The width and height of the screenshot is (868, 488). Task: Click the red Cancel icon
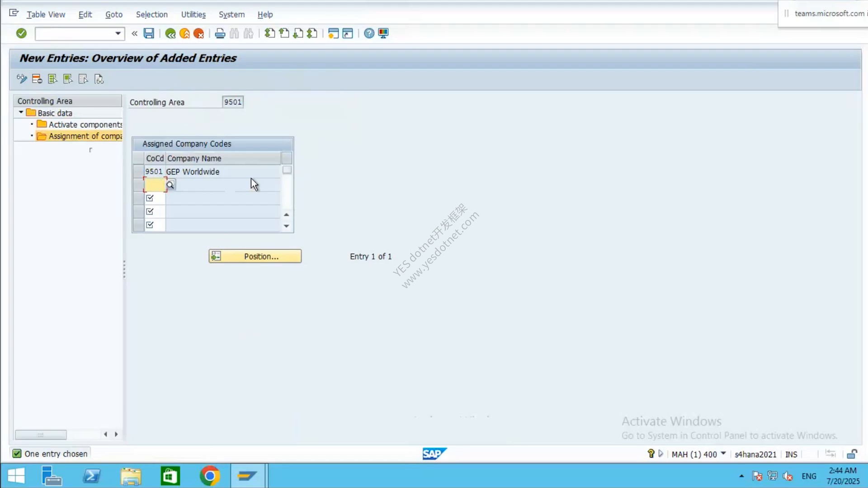tap(198, 33)
